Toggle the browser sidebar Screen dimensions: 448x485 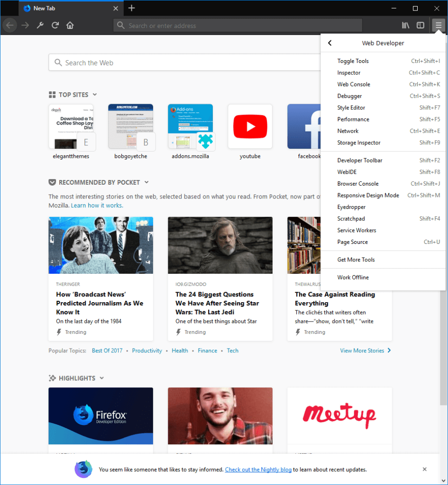pos(421,25)
